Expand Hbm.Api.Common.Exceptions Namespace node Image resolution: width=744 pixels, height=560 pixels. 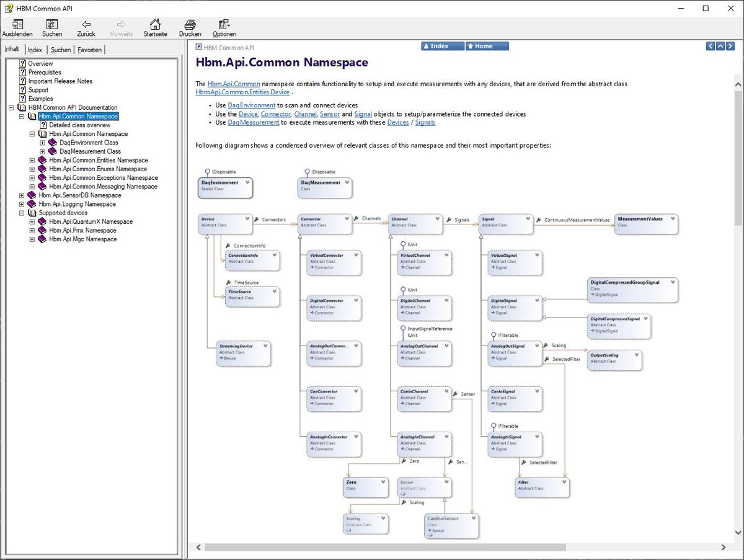click(x=32, y=177)
